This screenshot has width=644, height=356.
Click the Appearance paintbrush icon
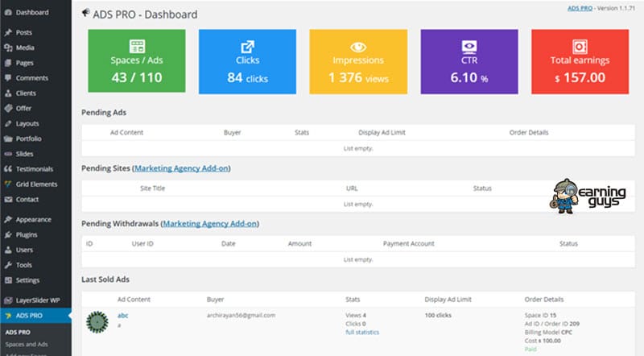[8, 220]
